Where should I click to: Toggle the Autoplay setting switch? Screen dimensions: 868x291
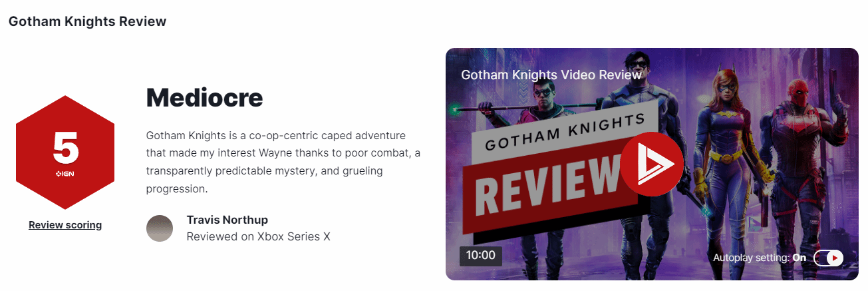click(828, 258)
